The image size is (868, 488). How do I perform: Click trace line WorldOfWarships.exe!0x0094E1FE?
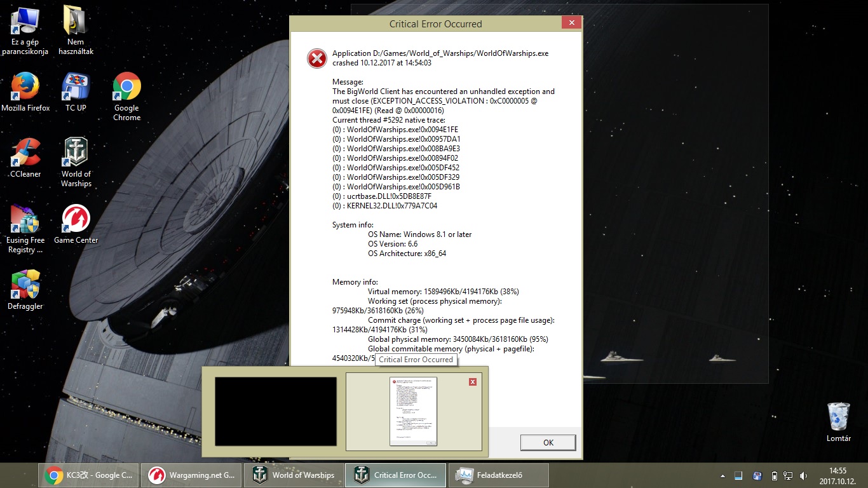pyautogui.click(x=395, y=130)
